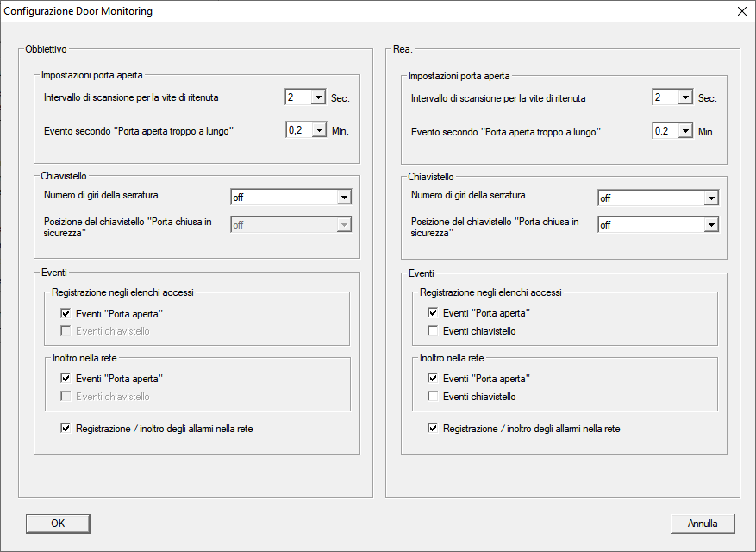Toggle Rea. network forwarding 'Porta aperta' checkbox
Image resolution: width=756 pixels, height=552 pixels.
(434, 379)
